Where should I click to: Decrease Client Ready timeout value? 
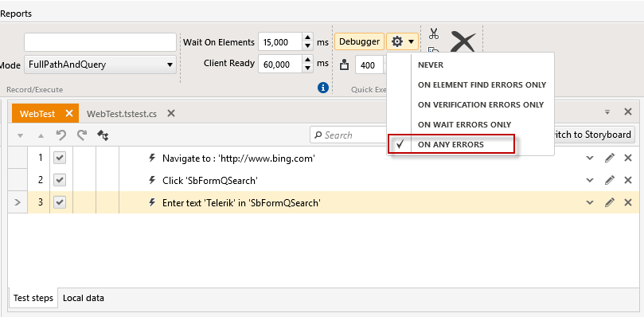pyautogui.click(x=307, y=68)
